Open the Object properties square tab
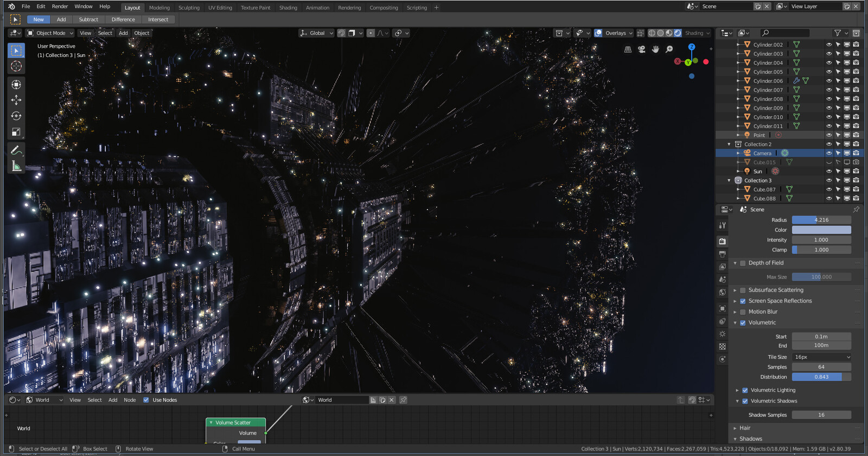 (722, 308)
